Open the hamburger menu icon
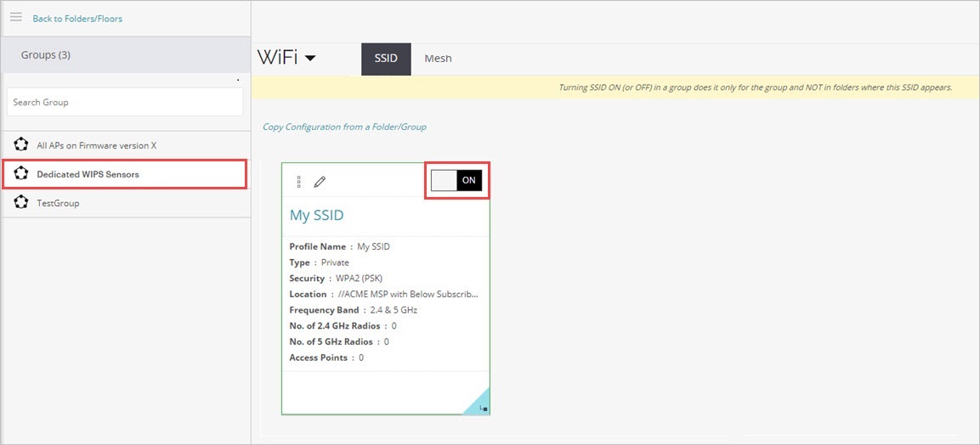Screen dimensions: 980x445 pyautogui.click(x=15, y=17)
